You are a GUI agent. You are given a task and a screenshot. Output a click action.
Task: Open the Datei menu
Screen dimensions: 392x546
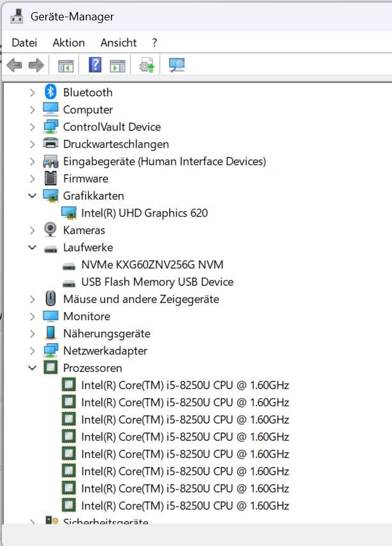tap(24, 43)
